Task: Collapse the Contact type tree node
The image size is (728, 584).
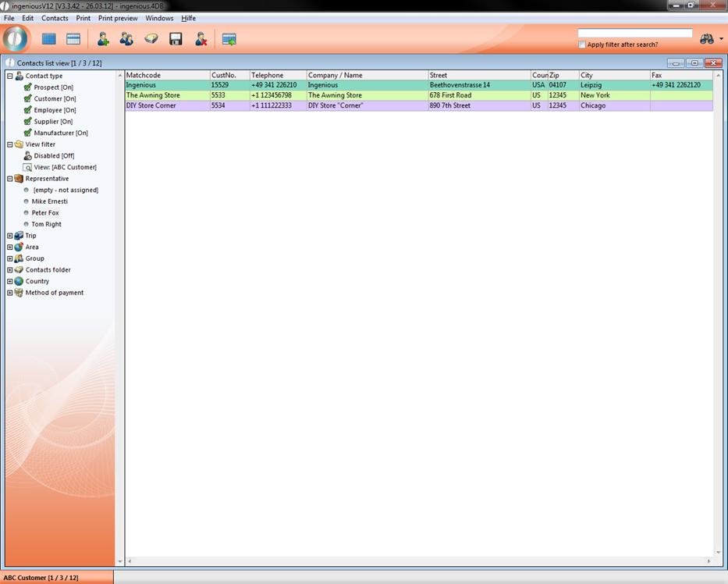Action: point(9,77)
